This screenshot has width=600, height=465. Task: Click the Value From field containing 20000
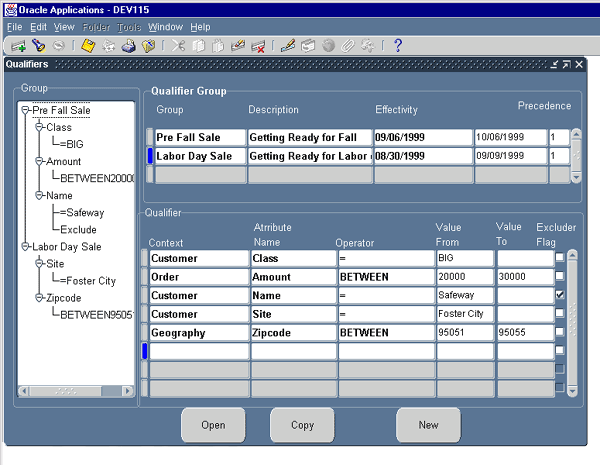click(x=465, y=276)
